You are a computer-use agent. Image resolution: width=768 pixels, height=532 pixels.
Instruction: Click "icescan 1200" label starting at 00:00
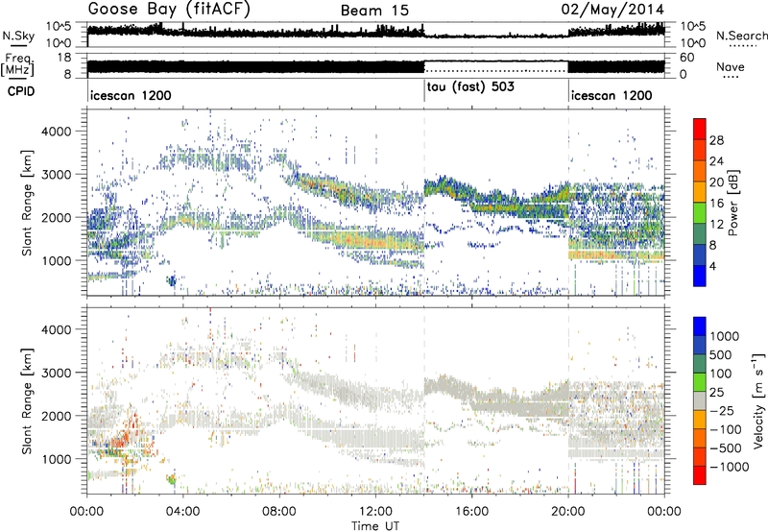(x=131, y=95)
